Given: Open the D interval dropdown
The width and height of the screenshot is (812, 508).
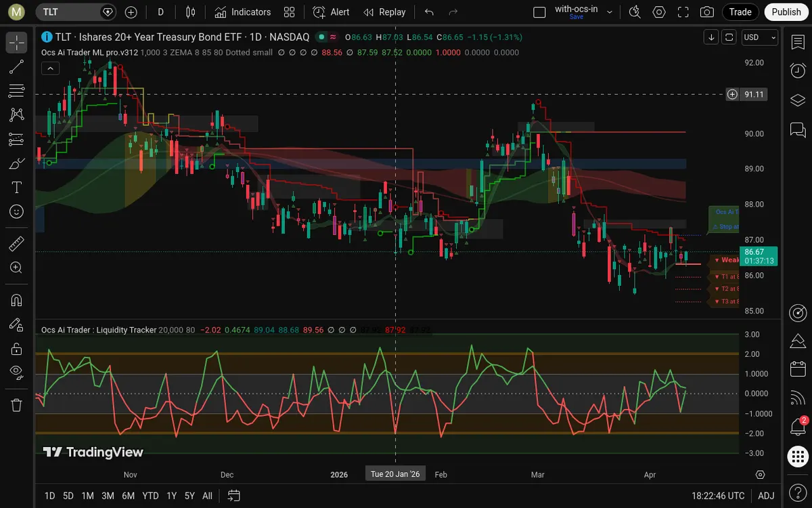Looking at the screenshot, I should pos(161,12).
